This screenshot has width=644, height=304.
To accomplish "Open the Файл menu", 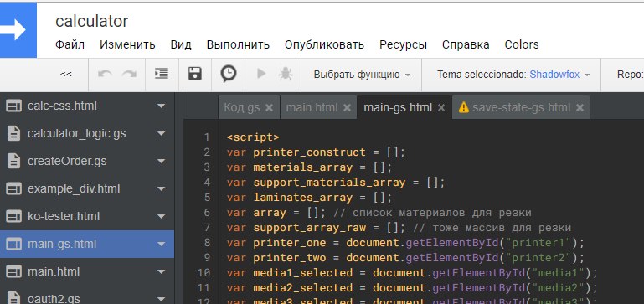I will click(x=70, y=44).
